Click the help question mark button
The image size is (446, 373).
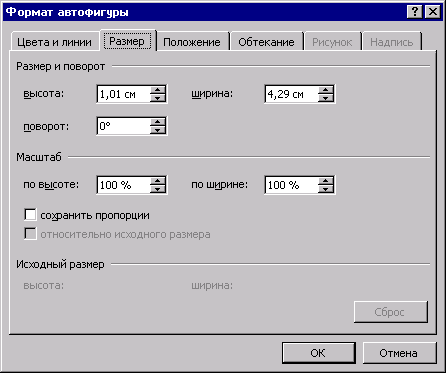415,12
